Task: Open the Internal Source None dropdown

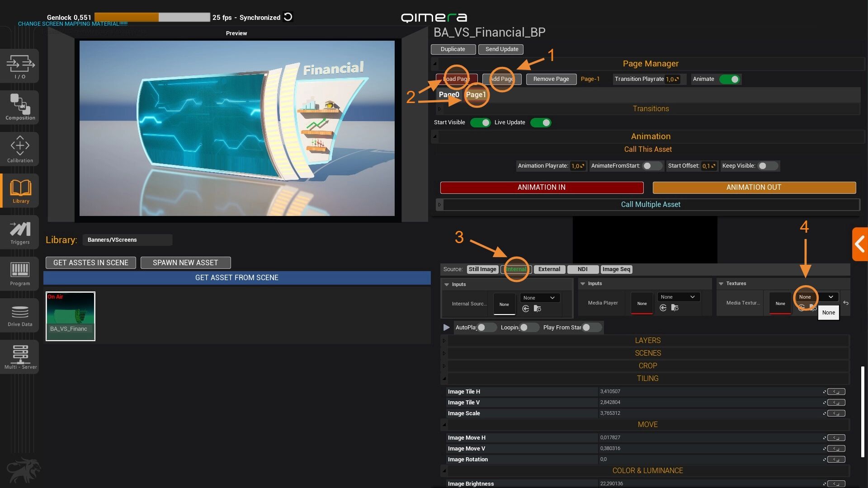Action: (x=540, y=298)
